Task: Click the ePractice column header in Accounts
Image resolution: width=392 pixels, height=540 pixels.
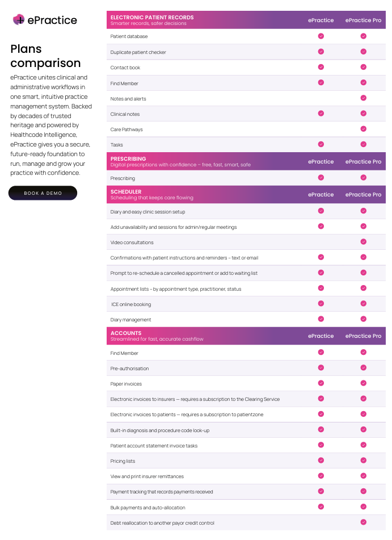Action: tap(321, 336)
